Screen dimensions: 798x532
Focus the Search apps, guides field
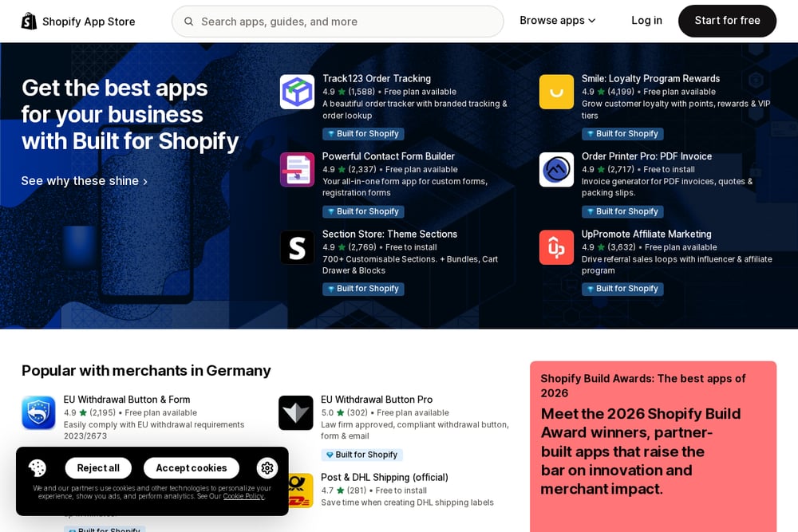pyautogui.click(x=338, y=22)
